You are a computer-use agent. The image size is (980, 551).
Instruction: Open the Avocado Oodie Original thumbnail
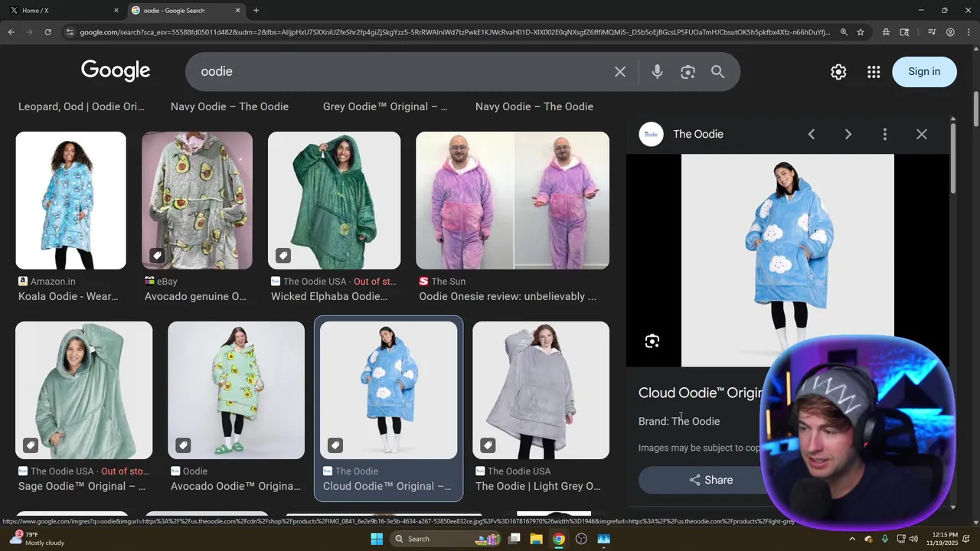[x=236, y=390]
